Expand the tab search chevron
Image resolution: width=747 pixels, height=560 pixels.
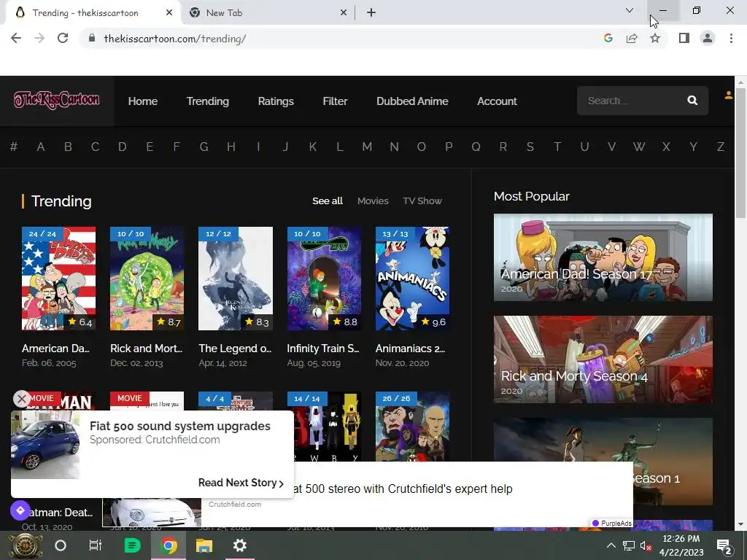pos(630,10)
